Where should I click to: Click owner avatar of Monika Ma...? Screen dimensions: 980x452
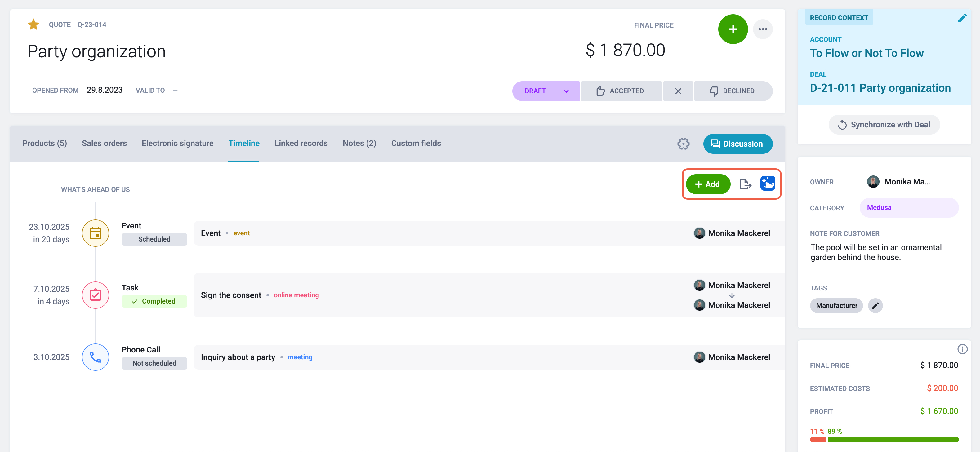873,182
